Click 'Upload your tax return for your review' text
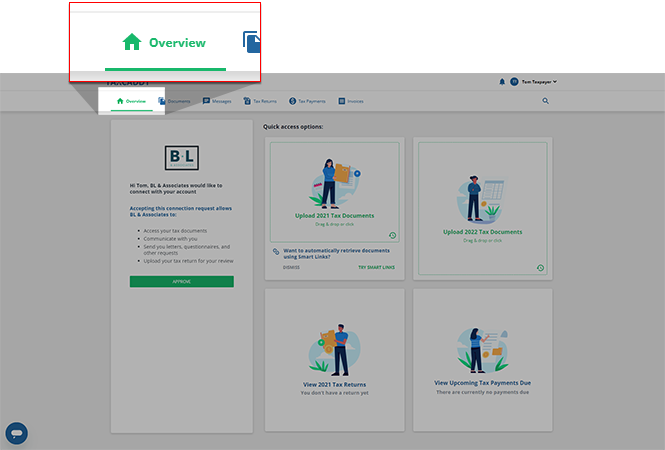This screenshot has height=450, width=665. coord(188,261)
